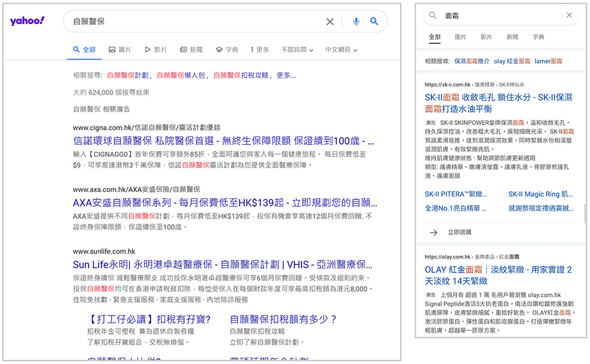Click the arrow icon beside 立即選購
Screen dimensions: 590x364
[x=434, y=232]
